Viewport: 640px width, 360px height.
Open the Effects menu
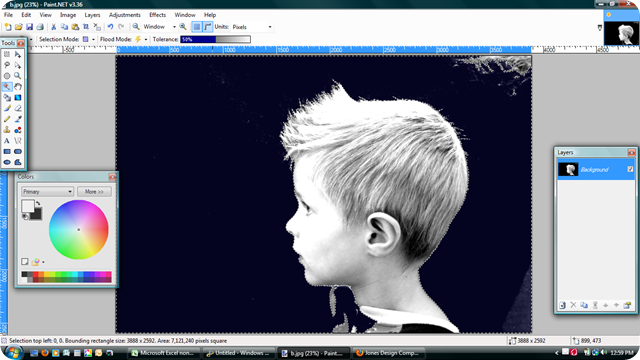(158, 15)
